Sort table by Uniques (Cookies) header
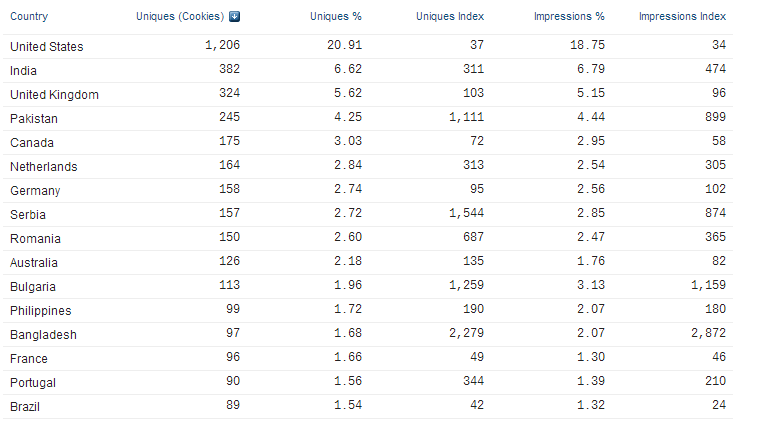The width and height of the screenshot is (761, 423). (x=180, y=16)
